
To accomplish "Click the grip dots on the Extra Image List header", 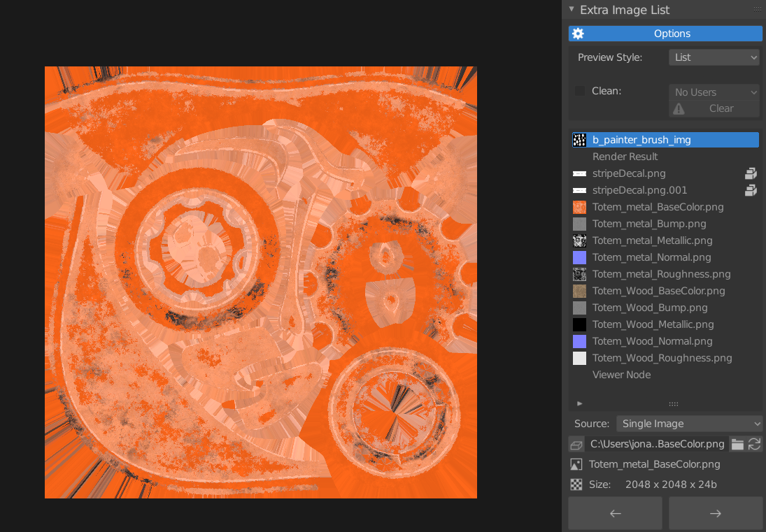I will tap(757, 9).
